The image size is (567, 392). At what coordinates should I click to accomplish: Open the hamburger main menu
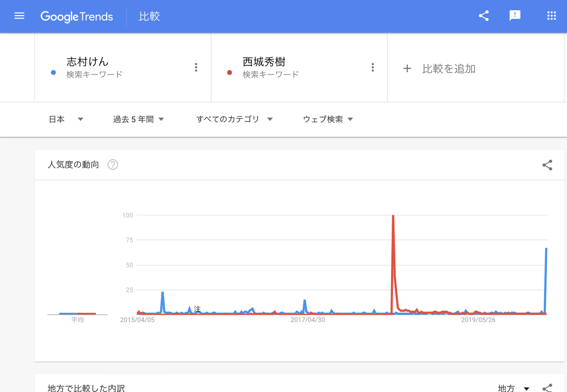pyautogui.click(x=19, y=16)
